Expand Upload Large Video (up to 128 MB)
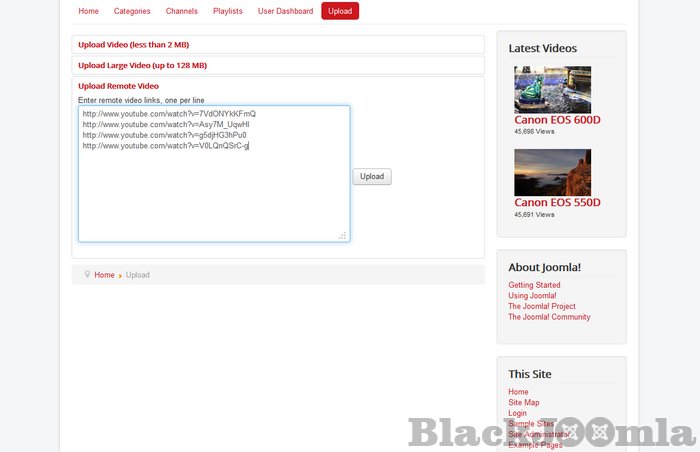Viewport: 700px width, 452px height. tap(142, 65)
